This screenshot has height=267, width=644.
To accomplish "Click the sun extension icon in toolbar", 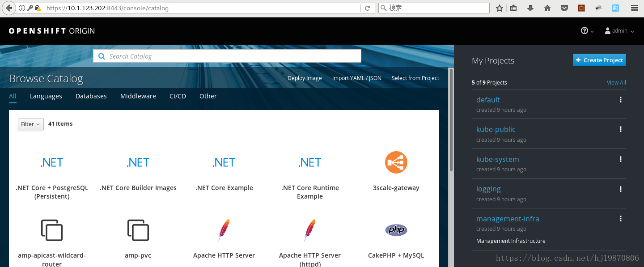I will click(x=581, y=8).
